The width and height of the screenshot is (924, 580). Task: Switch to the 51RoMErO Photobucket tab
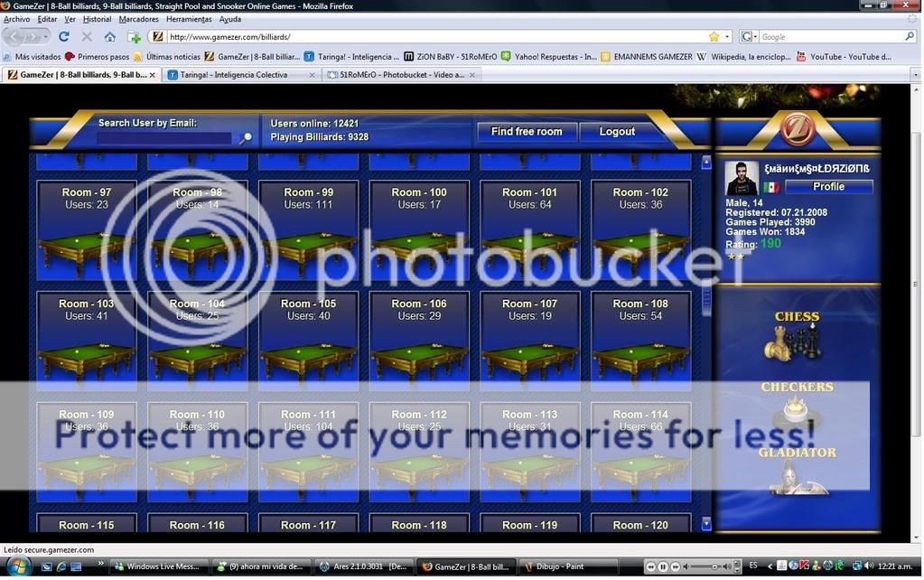[x=401, y=75]
